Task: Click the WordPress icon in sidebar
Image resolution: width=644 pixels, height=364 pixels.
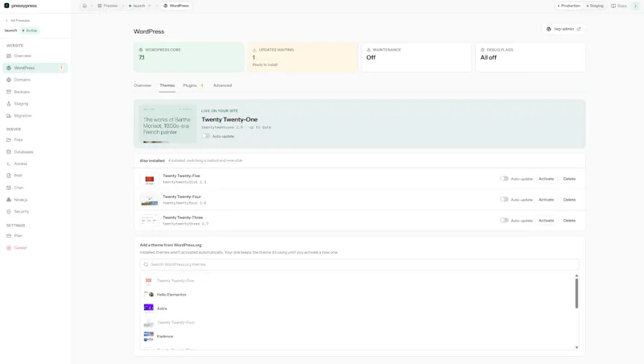Action: 9,68
